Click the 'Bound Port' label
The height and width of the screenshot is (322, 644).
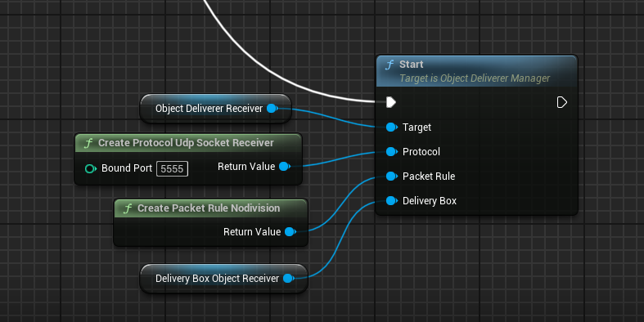pyautogui.click(x=127, y=168)
